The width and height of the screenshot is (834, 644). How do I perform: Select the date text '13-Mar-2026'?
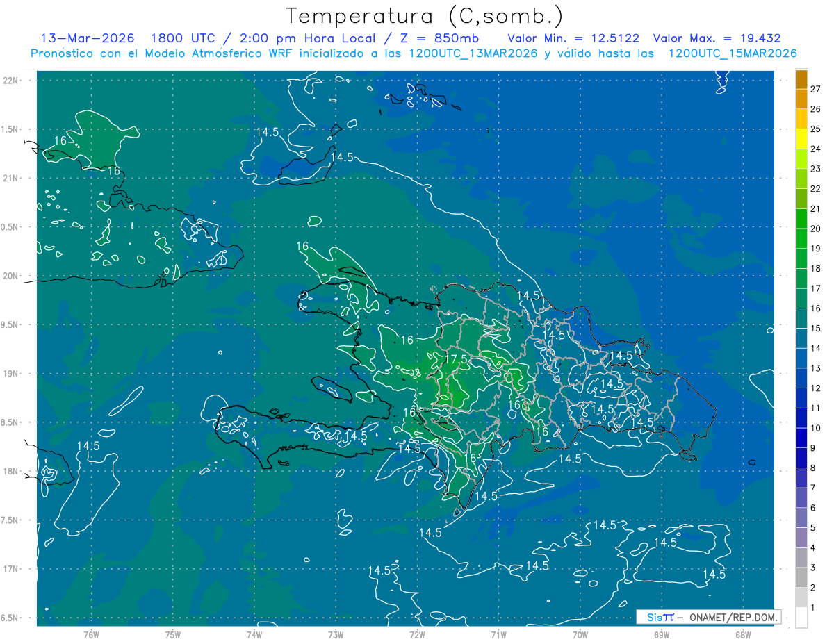[87, 38]
